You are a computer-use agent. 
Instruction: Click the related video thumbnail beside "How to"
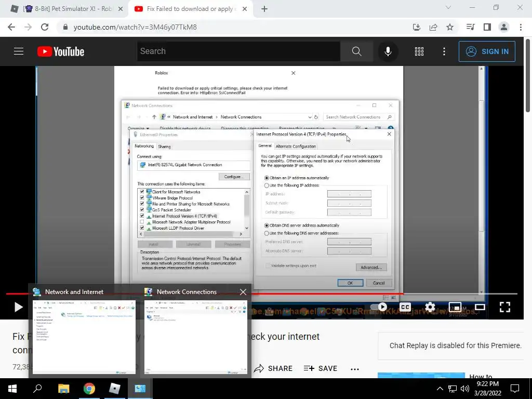[421, 375]
